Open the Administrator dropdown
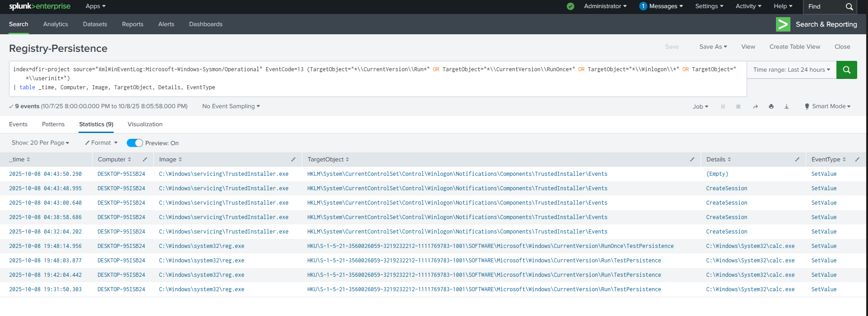This screenshot has width=868, height=316. click(x=605, y=6)
